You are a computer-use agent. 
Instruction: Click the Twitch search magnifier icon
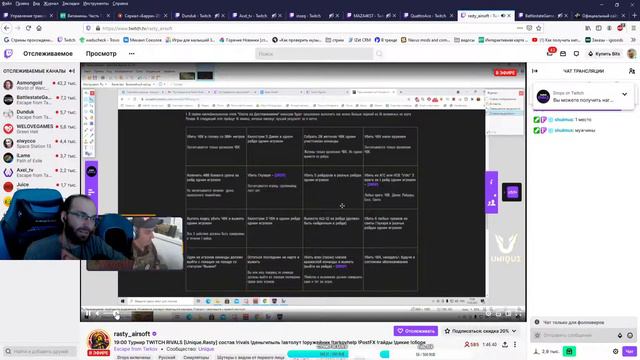click(379, 53)
